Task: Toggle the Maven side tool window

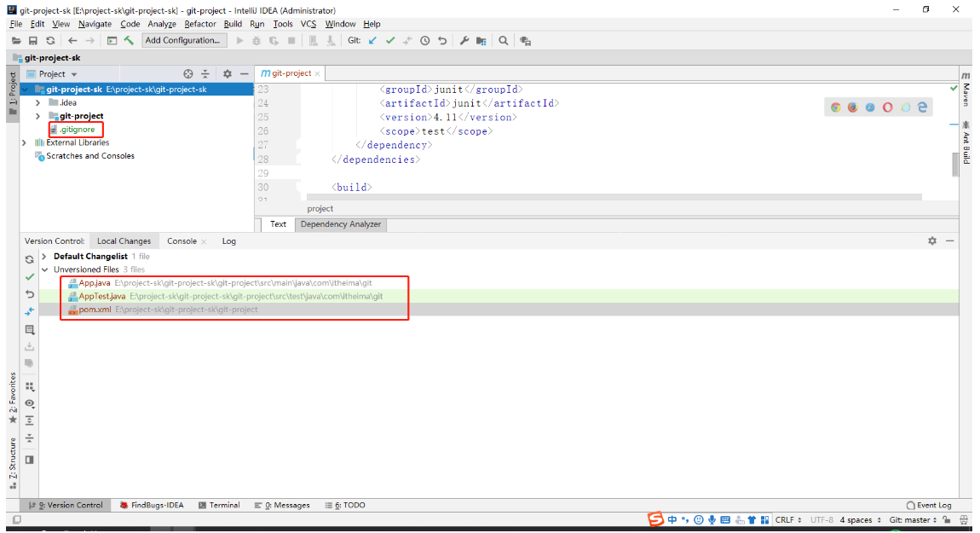Action: click(966, 89)
